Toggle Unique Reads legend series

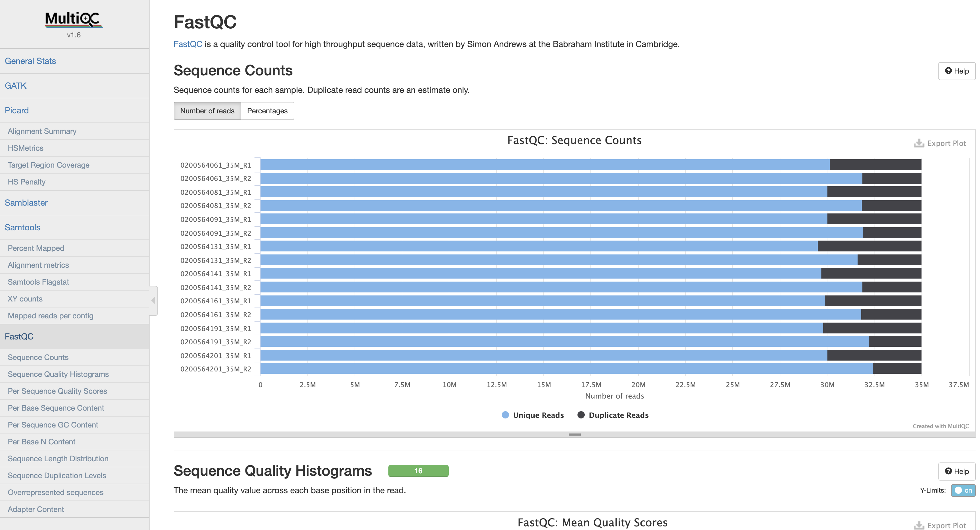click(533, 415)
